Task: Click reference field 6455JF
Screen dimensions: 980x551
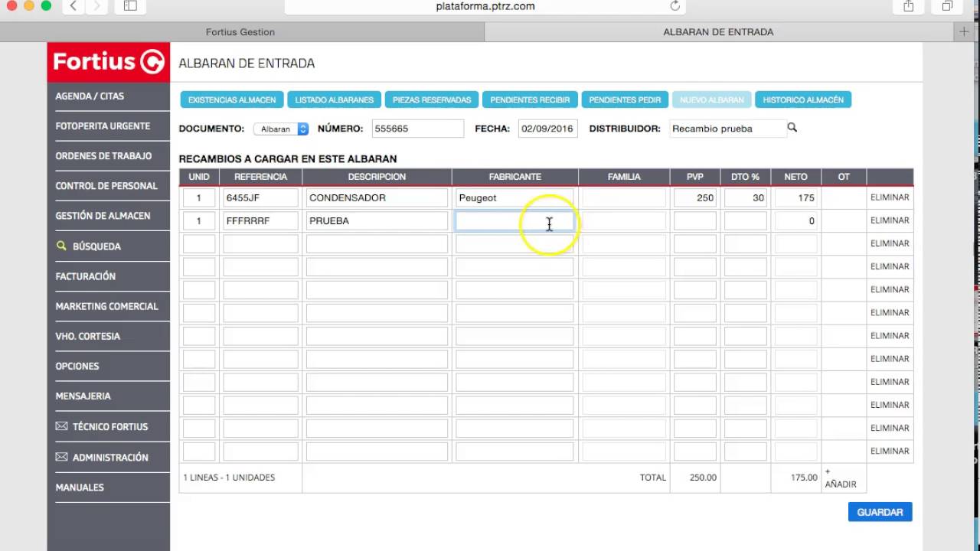Action: click(x=260, y=197)
